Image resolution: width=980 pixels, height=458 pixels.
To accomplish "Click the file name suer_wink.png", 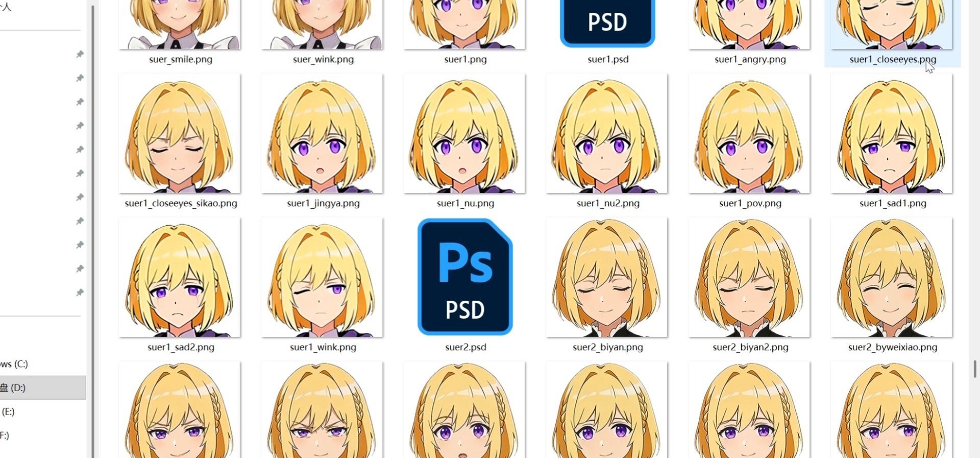I will point(323,59).
